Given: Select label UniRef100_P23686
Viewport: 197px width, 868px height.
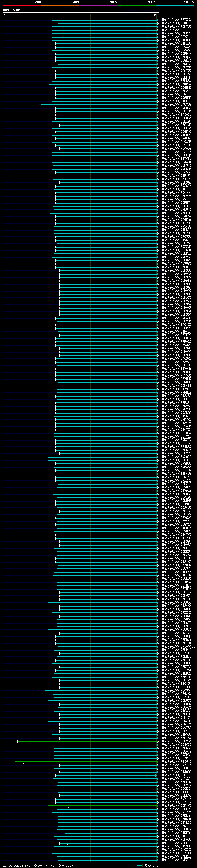Looking at the screenshot, I should click(176, 426).
